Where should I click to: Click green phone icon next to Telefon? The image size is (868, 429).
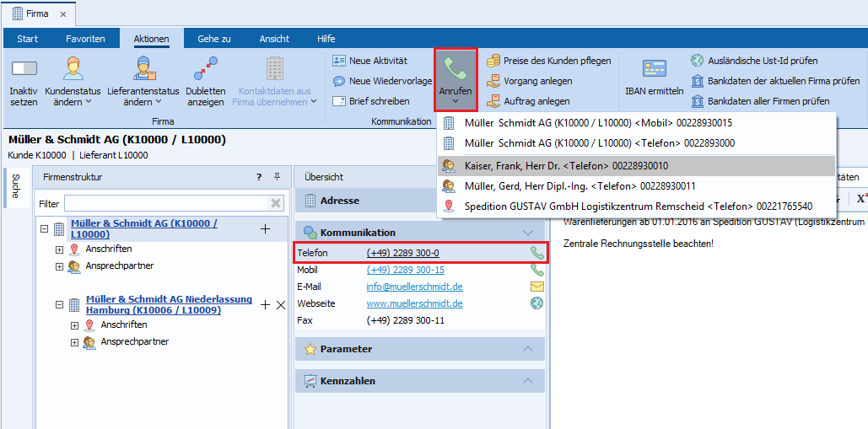click(536, 253)
